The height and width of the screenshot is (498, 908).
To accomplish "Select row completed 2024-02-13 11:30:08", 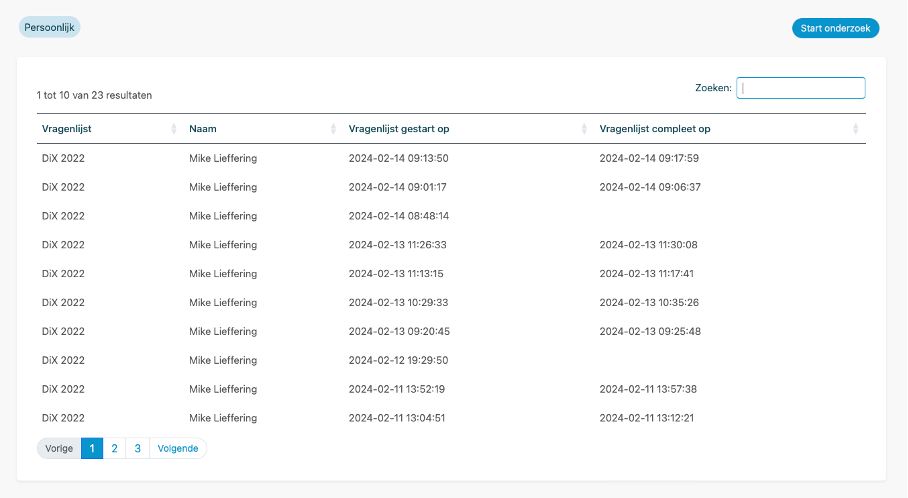I will [648, 245].
